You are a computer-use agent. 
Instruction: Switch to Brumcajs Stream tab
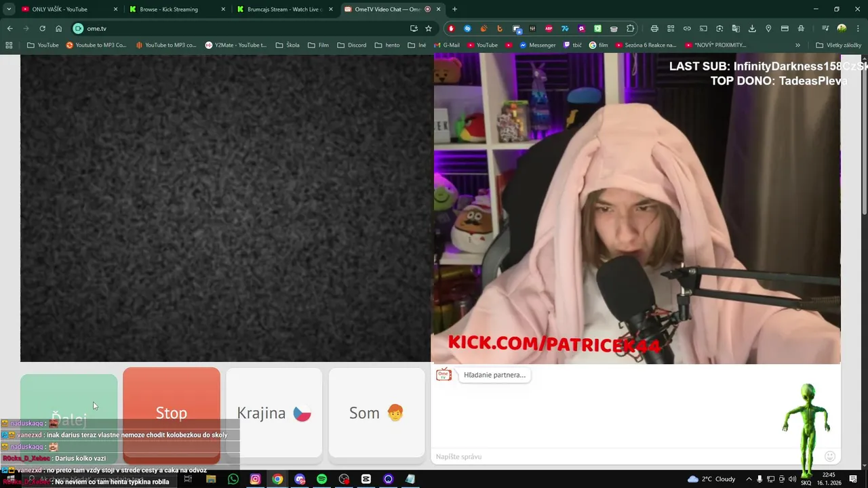tap(285, 9)
